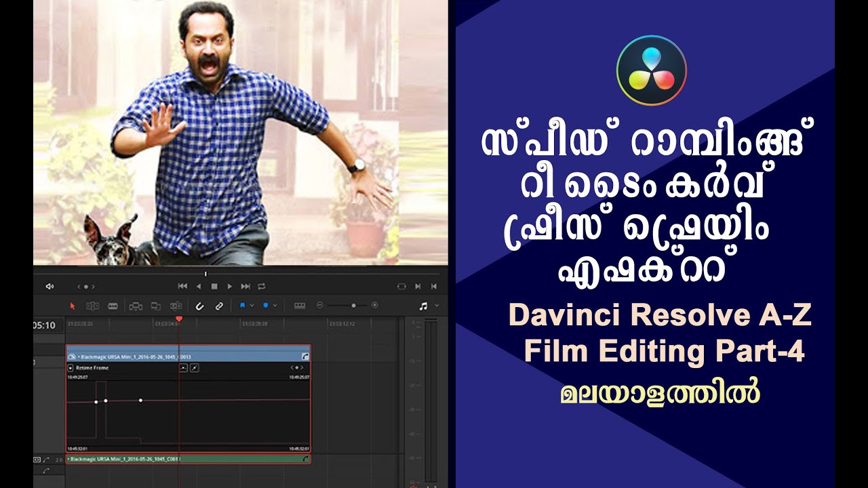Click the curve button left of the pen icon
Screen dimensions: 868x488
[183, 368]
